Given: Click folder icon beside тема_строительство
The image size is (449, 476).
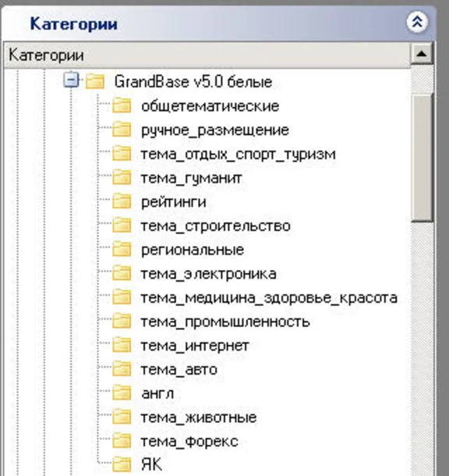Looking at the screenshot, I should [122, 226].
